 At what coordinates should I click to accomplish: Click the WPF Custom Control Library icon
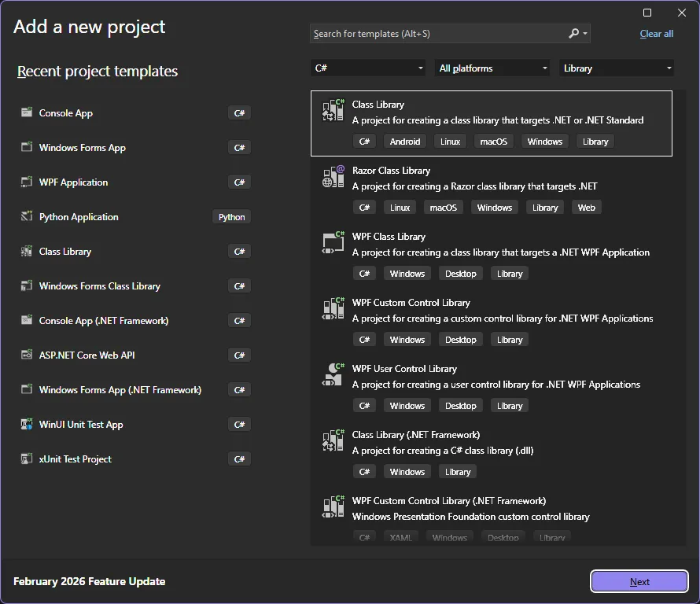point(333,308)
